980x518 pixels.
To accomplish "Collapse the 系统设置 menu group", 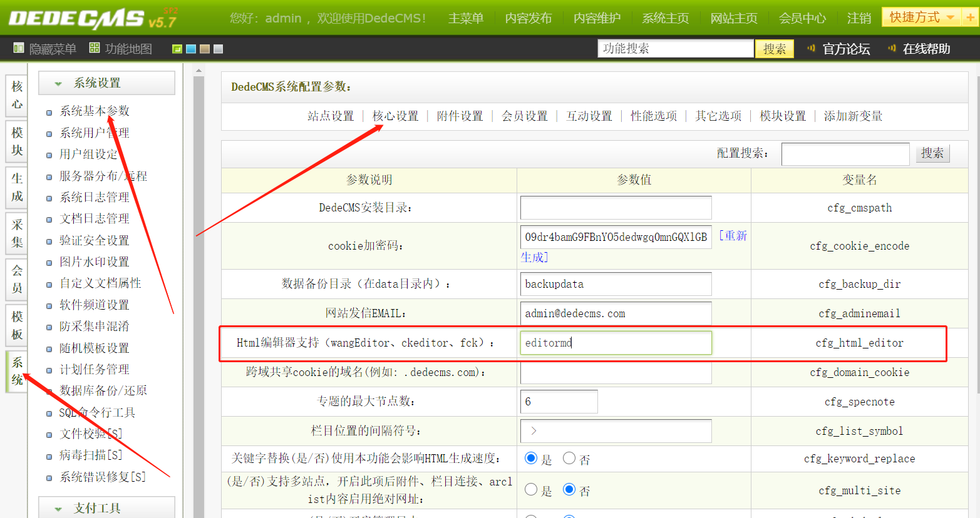I will (106, 83).
